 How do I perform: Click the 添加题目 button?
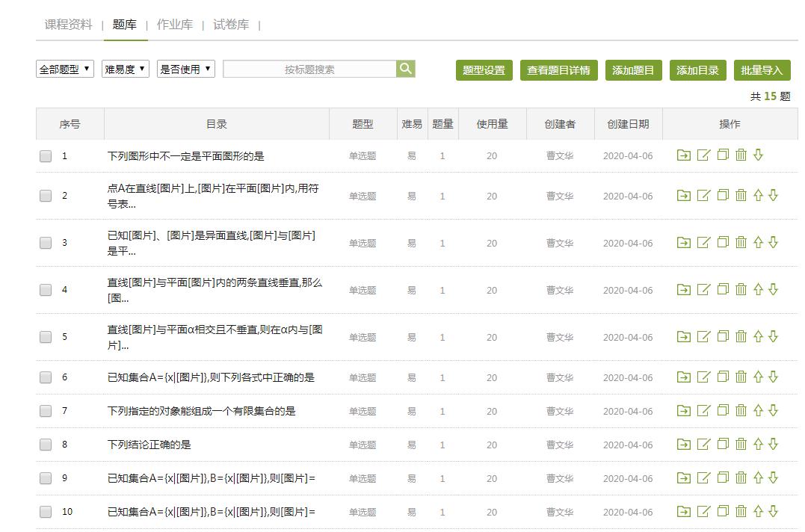coord(633,70)
